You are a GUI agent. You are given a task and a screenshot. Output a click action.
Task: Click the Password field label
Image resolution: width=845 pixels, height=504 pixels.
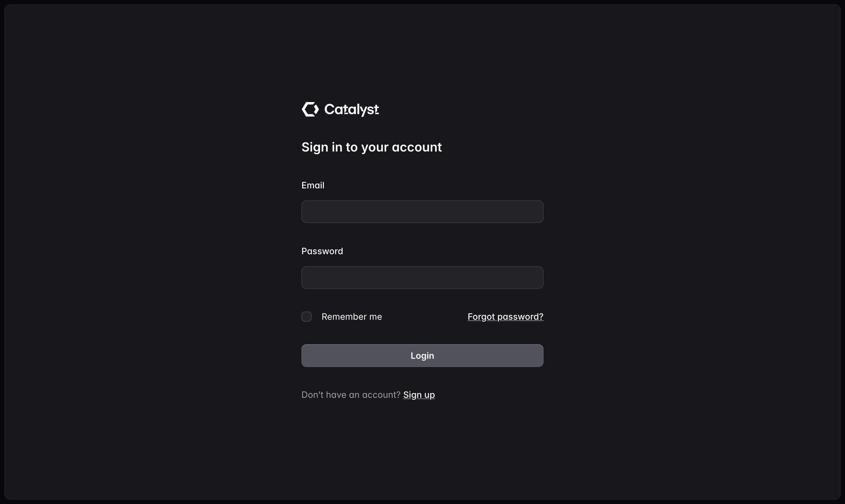(322, 251)
